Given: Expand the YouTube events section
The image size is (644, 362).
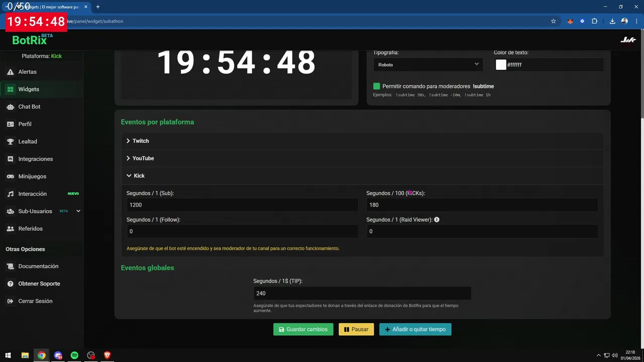Looking at the screenshot, I should pyautogui.click(x=362, y=158).
